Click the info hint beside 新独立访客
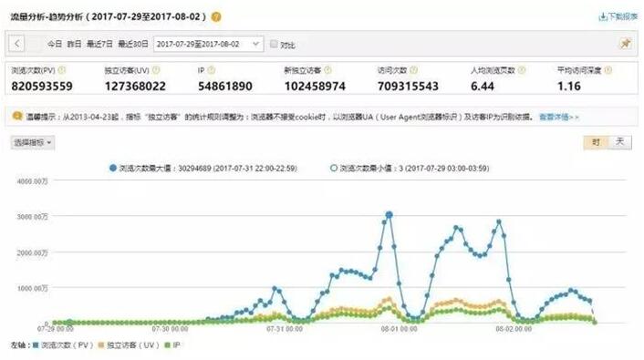The height and width of the screenshot is (360, 644). click(x=327, y=70)
